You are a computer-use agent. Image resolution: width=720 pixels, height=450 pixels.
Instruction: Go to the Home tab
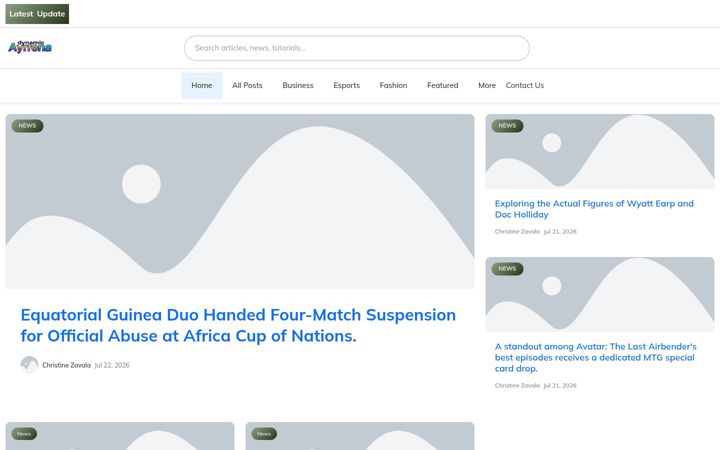click(202, 85)
